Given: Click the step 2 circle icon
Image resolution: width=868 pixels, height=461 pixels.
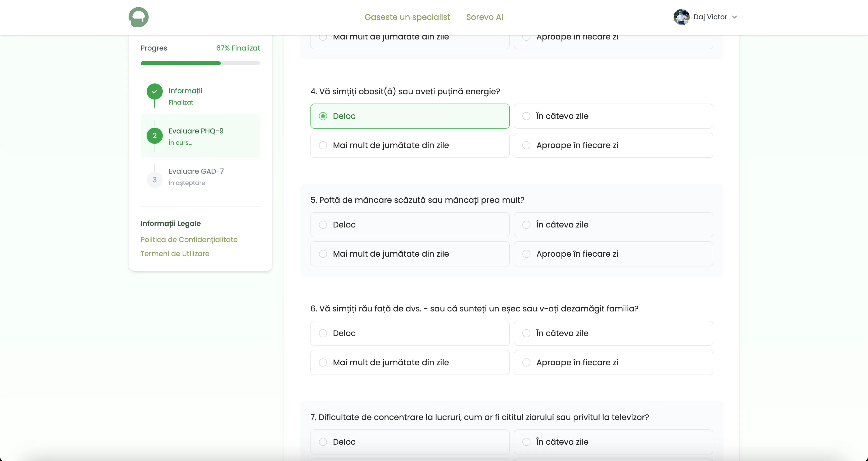Looking at the screenshot, I should (154, 135).
